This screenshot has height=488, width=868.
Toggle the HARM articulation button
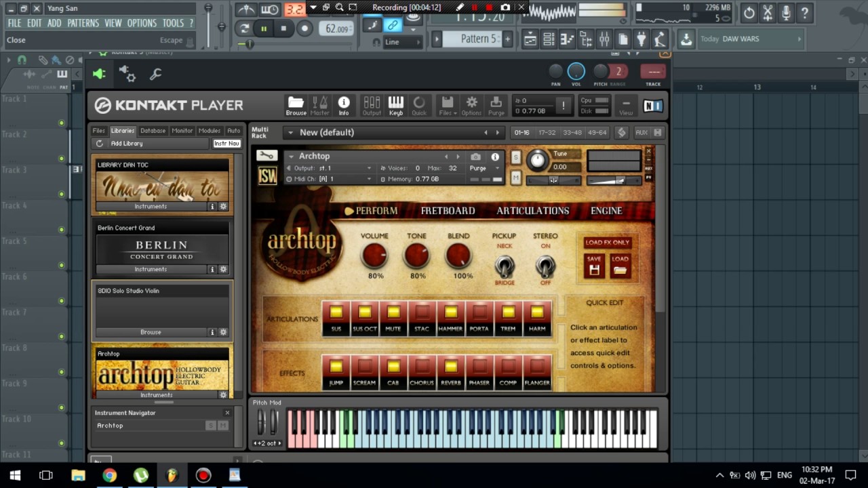point(537,318)
